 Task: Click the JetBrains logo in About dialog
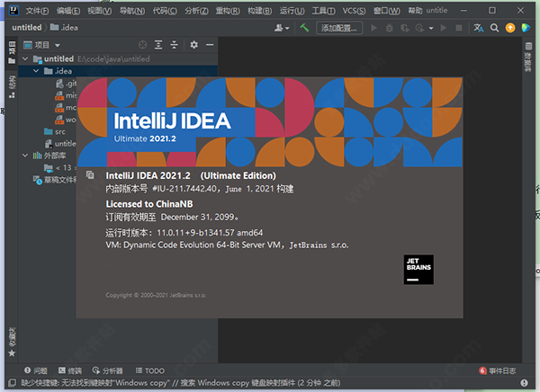(x=418, y=270)
